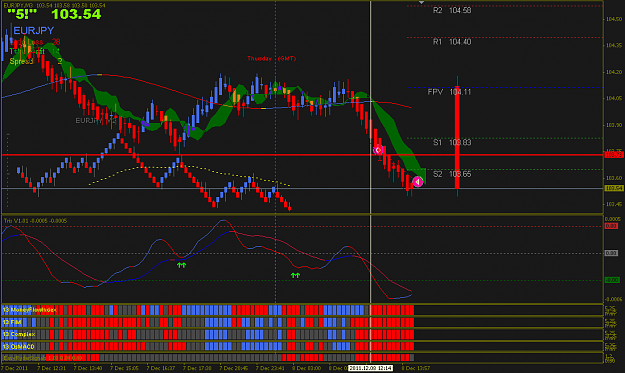Select the R2 104.58 pivot label

[x=452, y=10]
